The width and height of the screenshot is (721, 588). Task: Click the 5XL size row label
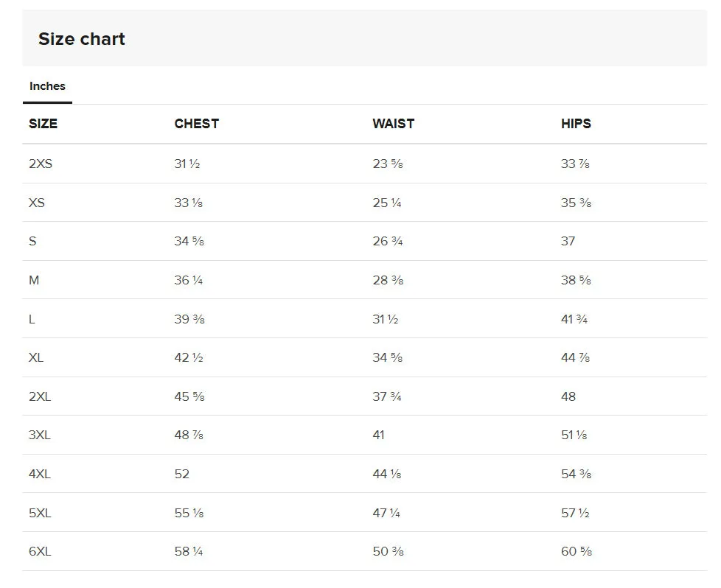click(40, 513)
